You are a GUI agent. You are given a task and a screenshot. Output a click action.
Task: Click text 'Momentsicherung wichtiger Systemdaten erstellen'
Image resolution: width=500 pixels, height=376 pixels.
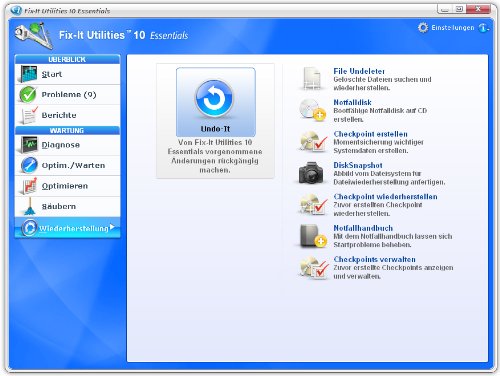(378, 146)
